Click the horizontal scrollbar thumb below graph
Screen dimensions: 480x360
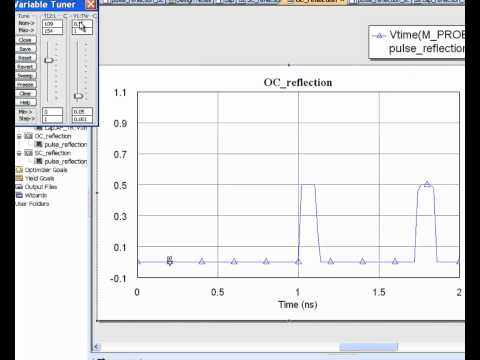[368, 347]
